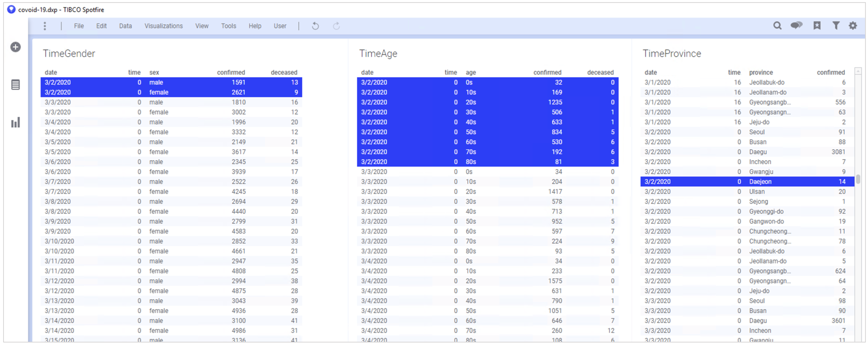The height and width of the screenshot is (345, 868).
Task: Click the 3/1/2020 Jeju-do row
Action: (x=747, y=122)
